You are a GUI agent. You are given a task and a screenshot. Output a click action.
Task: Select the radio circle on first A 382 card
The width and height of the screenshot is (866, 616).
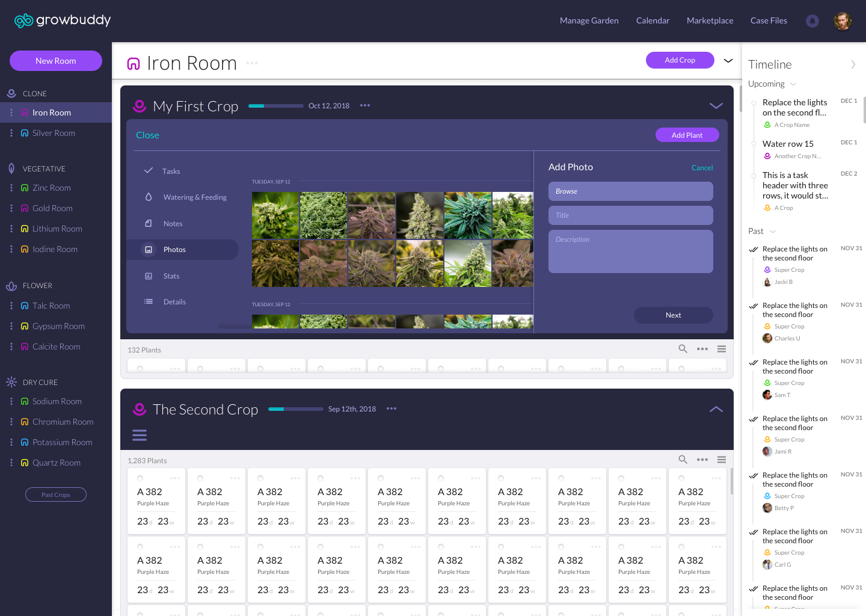pyautogui.click(x=140, y=478)
